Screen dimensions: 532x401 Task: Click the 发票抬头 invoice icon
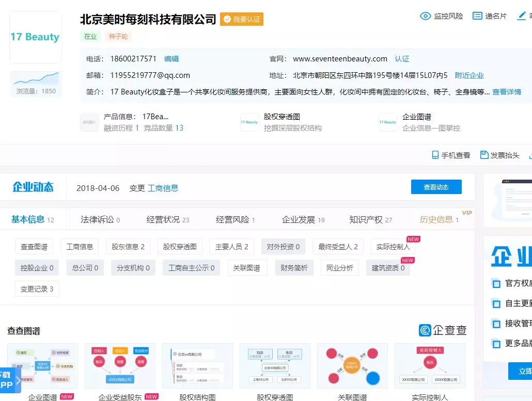pyautogui.click(x=484, y=155)
